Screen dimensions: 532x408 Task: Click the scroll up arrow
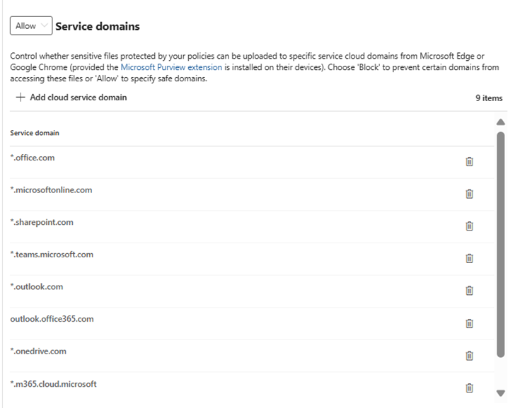501,122
